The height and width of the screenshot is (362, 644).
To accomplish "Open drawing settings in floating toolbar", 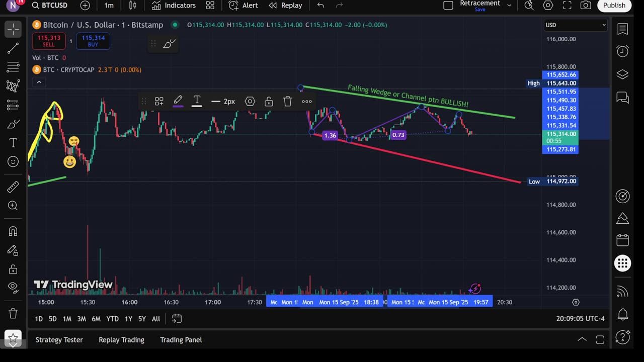I will point(250,102).
